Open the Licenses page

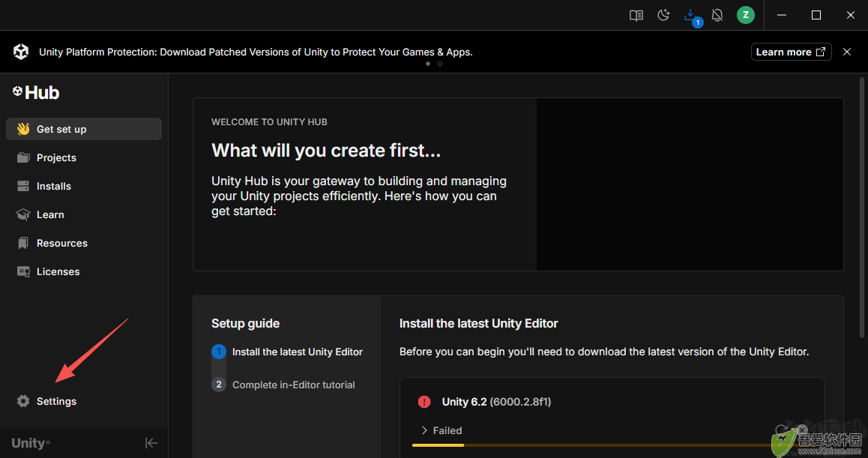84,272
